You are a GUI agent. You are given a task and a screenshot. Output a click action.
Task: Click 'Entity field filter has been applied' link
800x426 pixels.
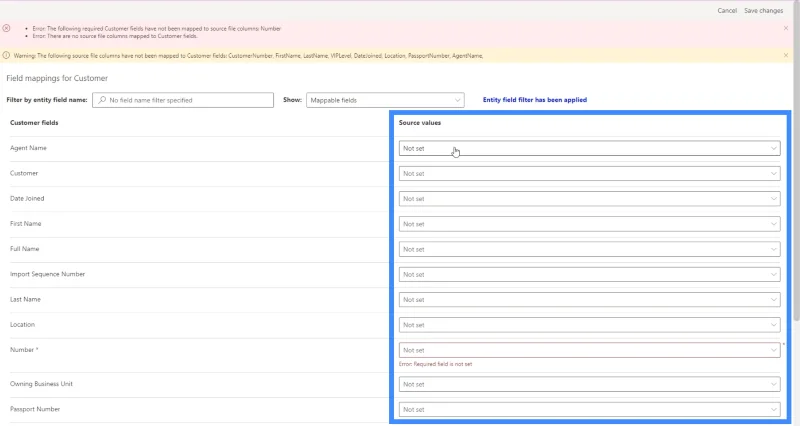(535, 100)
